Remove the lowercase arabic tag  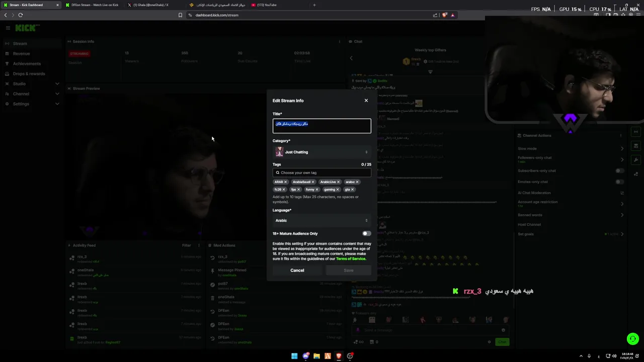pyautogui.click(x=357, y=182)
